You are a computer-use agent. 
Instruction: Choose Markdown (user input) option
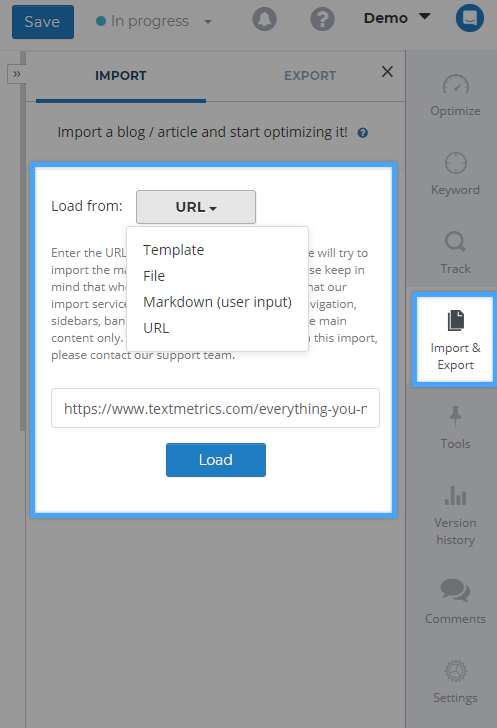[217, 302]
